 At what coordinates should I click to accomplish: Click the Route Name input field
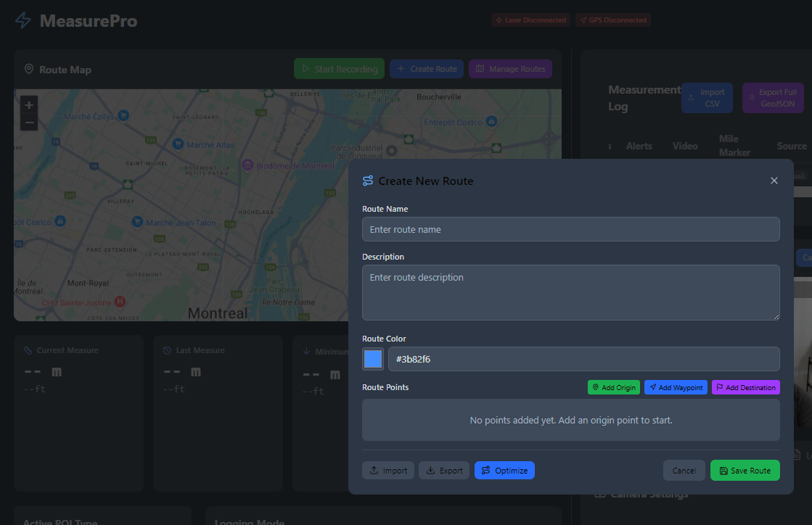pyautogui.click(x=571, y=229)
